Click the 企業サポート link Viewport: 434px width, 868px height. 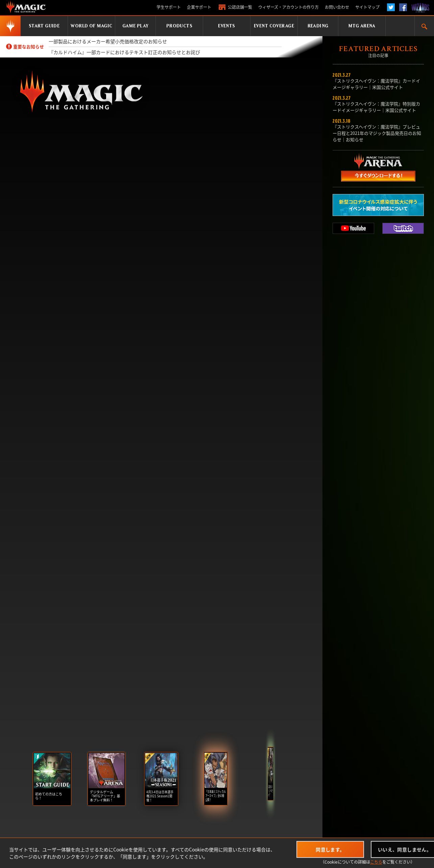click(x=199, y=7)
